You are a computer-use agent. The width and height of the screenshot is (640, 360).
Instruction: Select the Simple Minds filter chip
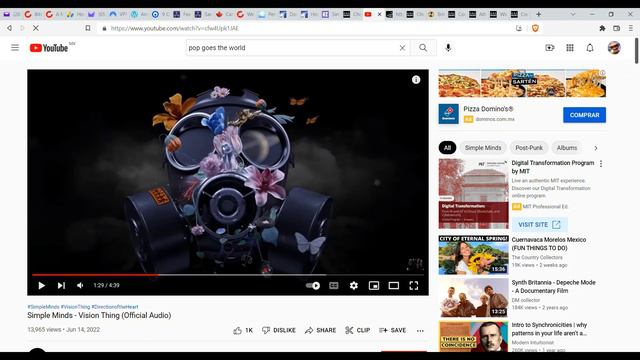click(x=483, y=148)
